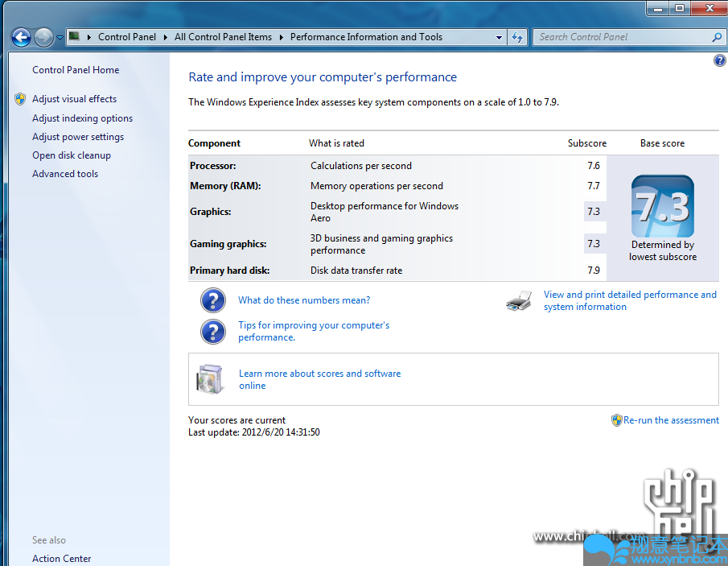
Task: Click 'Disk data transfer rate' text
Action: [x=356, y=271]
